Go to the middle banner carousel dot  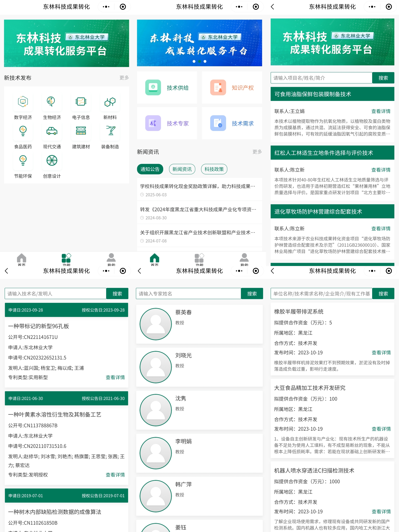coord(199,61)
